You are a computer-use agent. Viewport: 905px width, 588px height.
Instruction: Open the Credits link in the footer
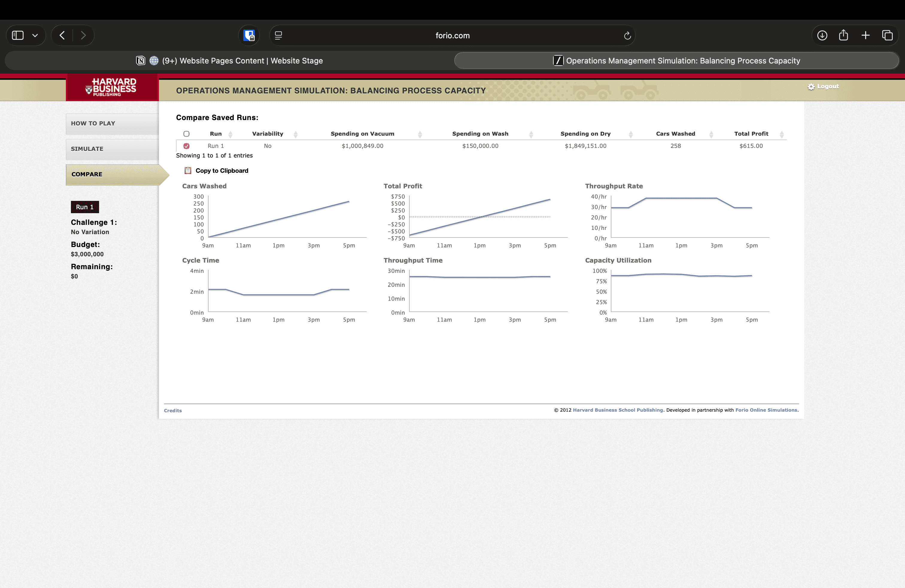[x=173, y=410]
